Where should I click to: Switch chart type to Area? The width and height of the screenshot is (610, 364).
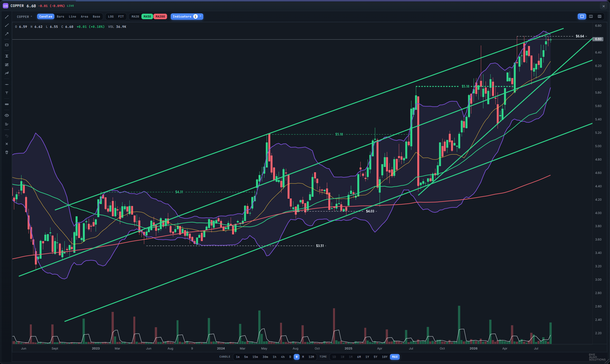(x=85, y=17)
